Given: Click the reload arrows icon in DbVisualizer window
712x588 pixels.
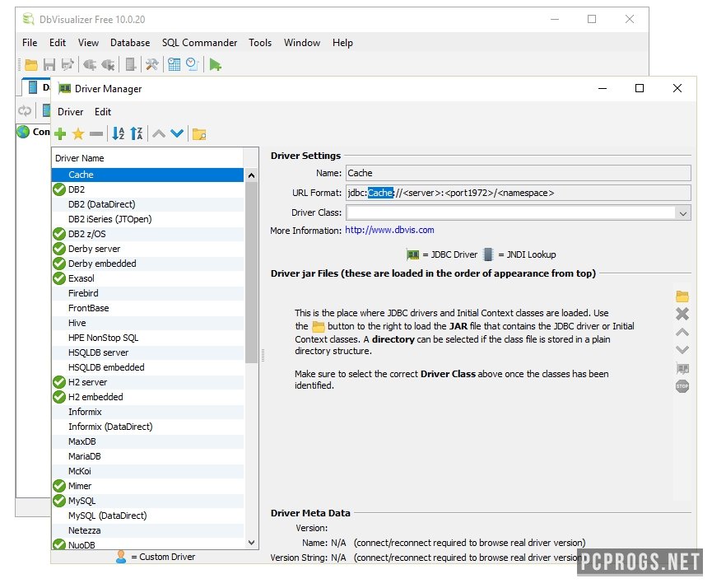Looking at the screenshot, I should [x=25, y=110].
